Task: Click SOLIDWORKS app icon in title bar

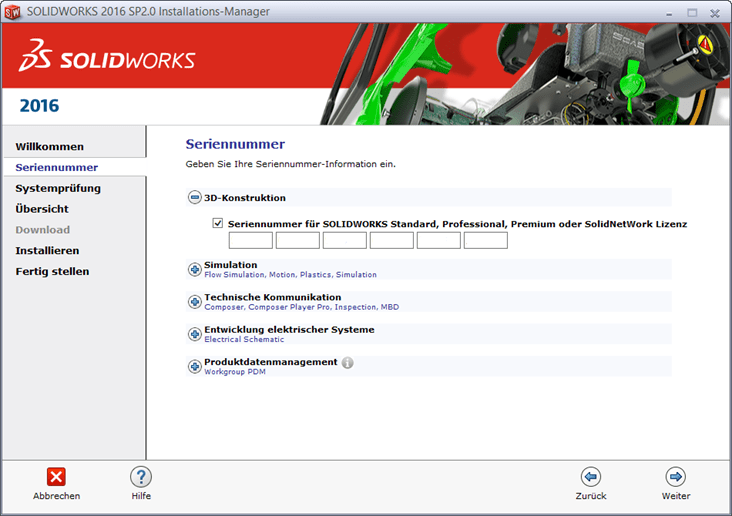Action: coord(12,12)
